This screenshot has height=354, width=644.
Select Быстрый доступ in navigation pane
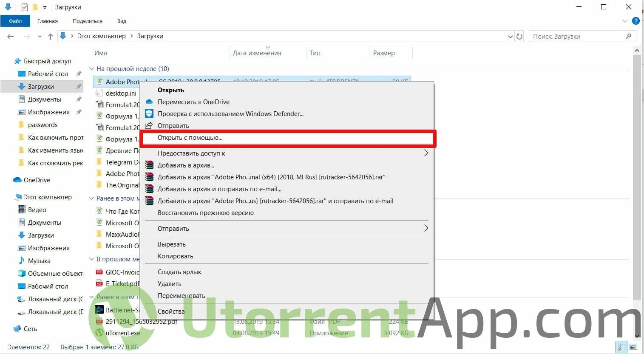(47, 61)
